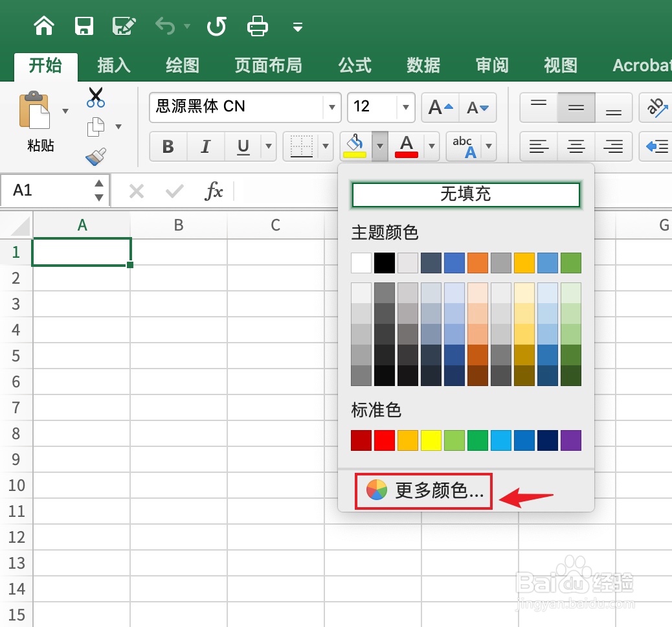Click the Cut scissors icon
The width and height of the screenshot is (672, 627).
(x=96, y=97)
